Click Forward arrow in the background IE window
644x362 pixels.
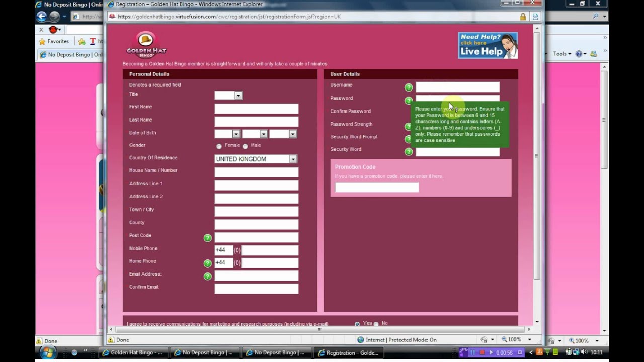(x=54, y=16)
